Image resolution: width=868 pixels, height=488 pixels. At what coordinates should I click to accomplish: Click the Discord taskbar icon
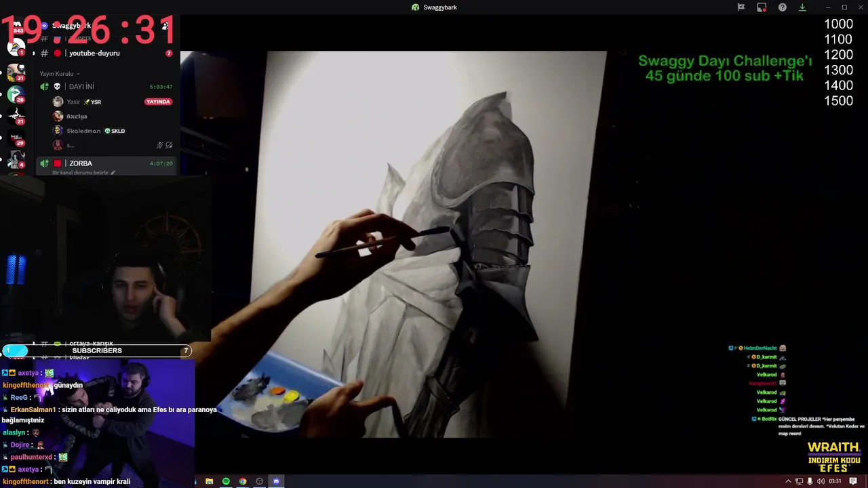point(276,481)
